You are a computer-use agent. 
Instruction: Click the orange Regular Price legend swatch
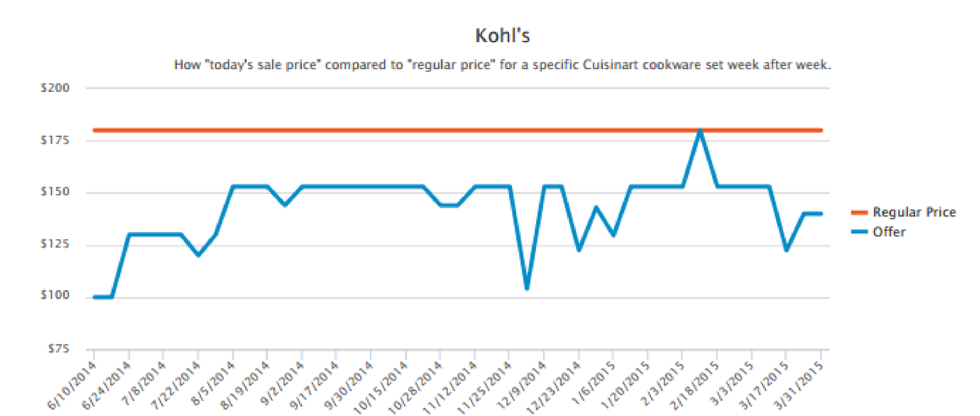point(859,212)
